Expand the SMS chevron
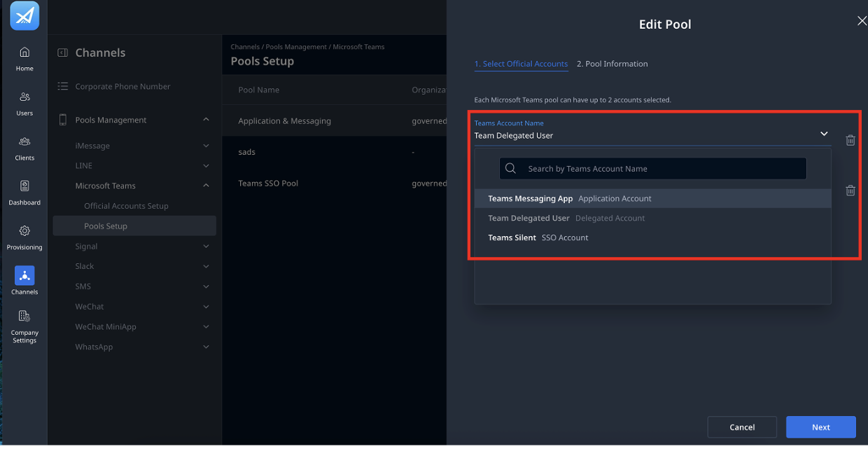This screenshot has height=451, width=868. [x=206, y=286]
